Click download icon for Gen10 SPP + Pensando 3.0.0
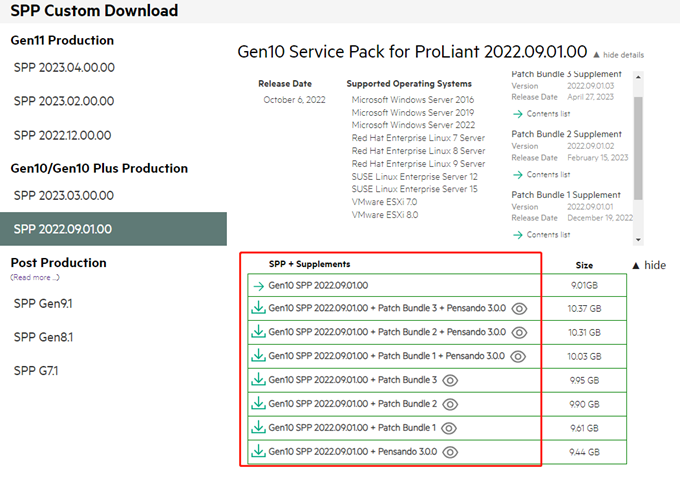The image size is (680, 485). pos(258,452)
